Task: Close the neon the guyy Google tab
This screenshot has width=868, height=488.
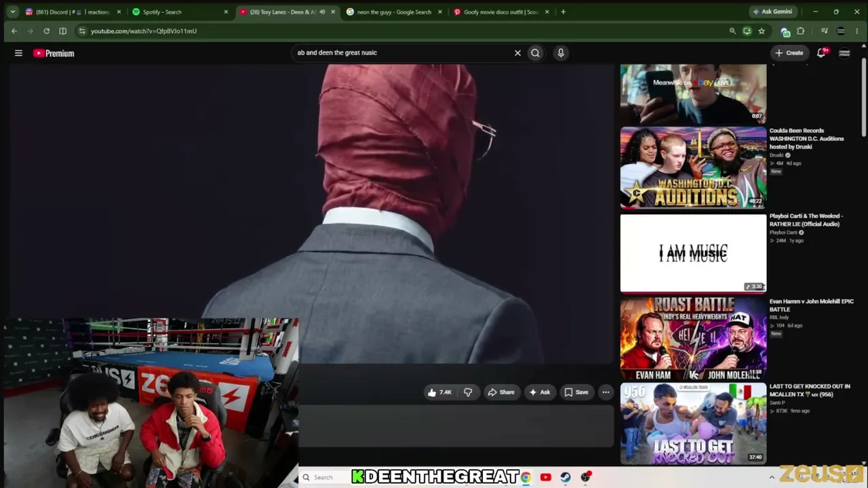Action: pyautogui.click(x=440, y=12)
